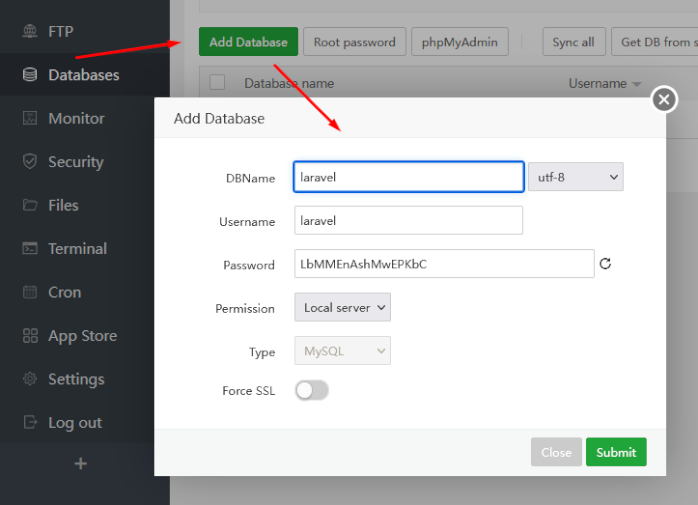The width and height of the screenshot is (698, 505).
Task: Select Log out in the sidebar
Action: tap(75, 423)
